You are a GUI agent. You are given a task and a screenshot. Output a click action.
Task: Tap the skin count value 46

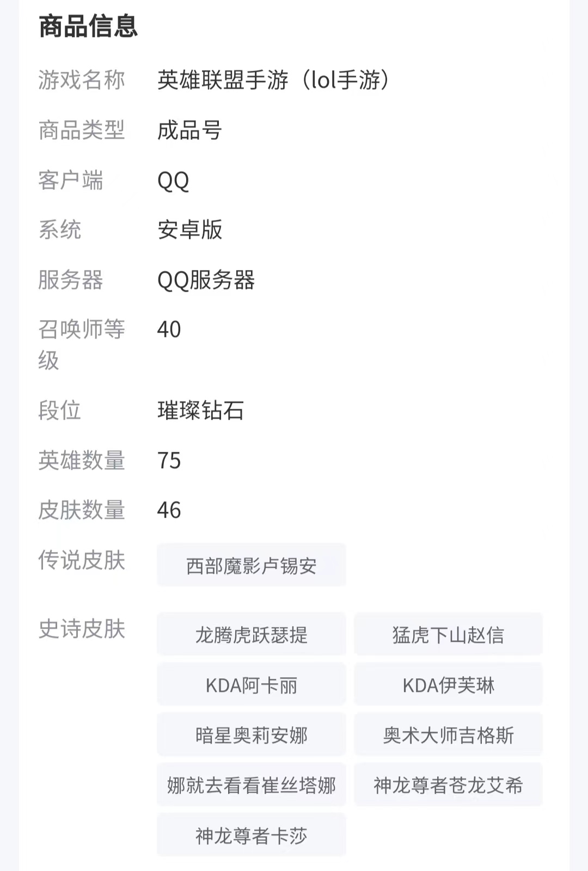(x=169, y=510)
